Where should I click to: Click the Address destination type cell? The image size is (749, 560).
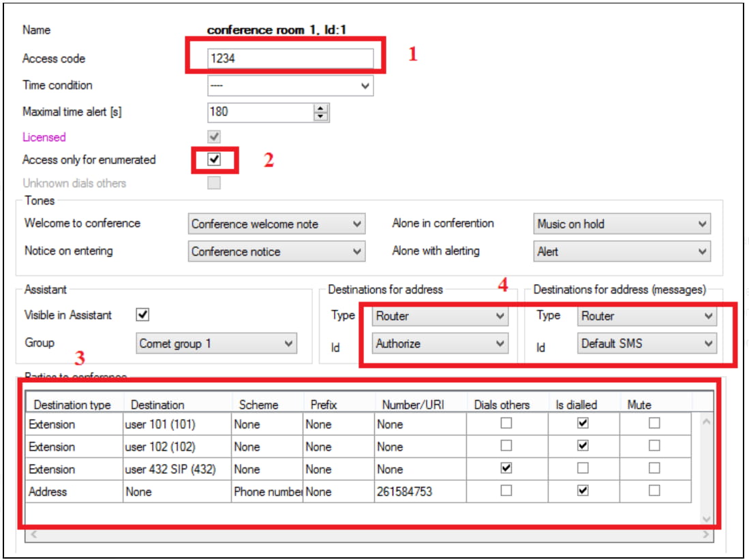(74, 491)
